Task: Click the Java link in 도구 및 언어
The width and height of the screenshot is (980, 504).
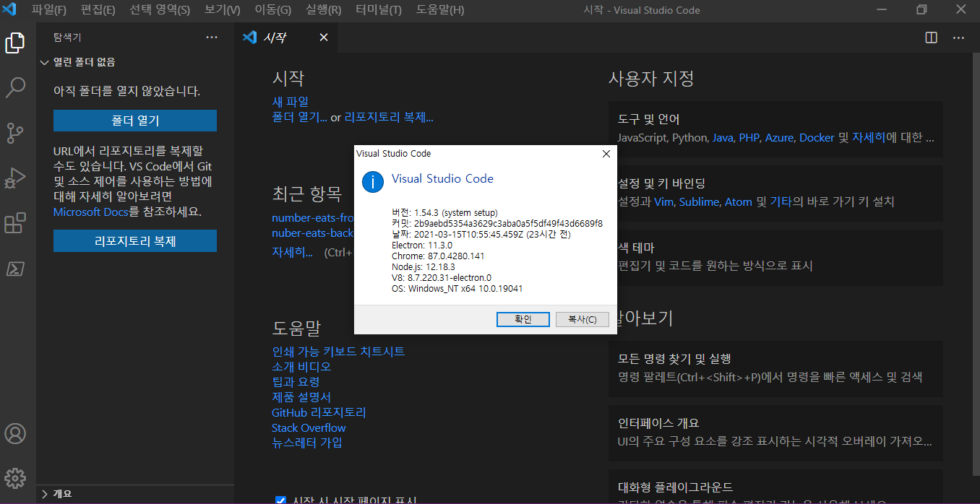Action: click(722, 137)
